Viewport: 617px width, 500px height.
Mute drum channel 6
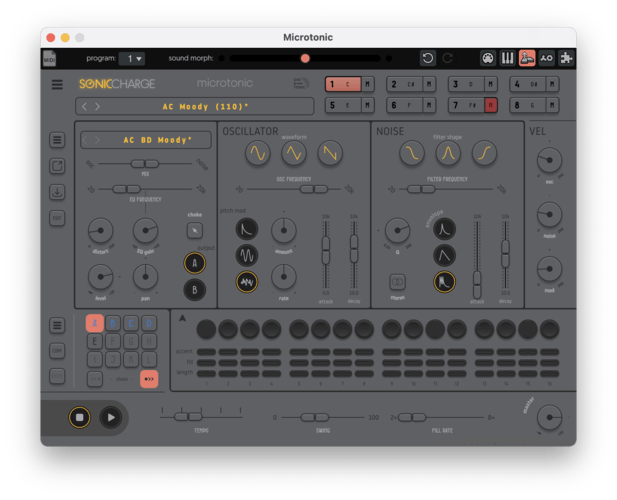[429, 105]
